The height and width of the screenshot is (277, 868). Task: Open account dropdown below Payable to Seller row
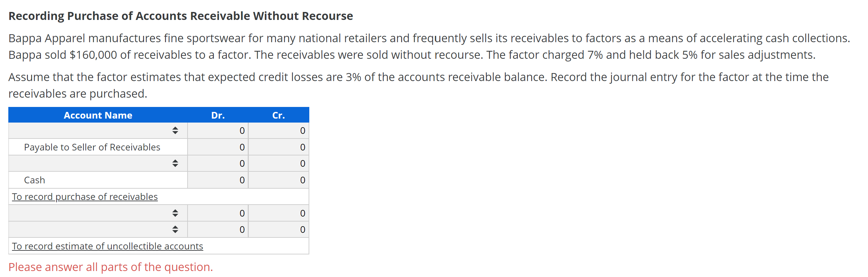98,163
